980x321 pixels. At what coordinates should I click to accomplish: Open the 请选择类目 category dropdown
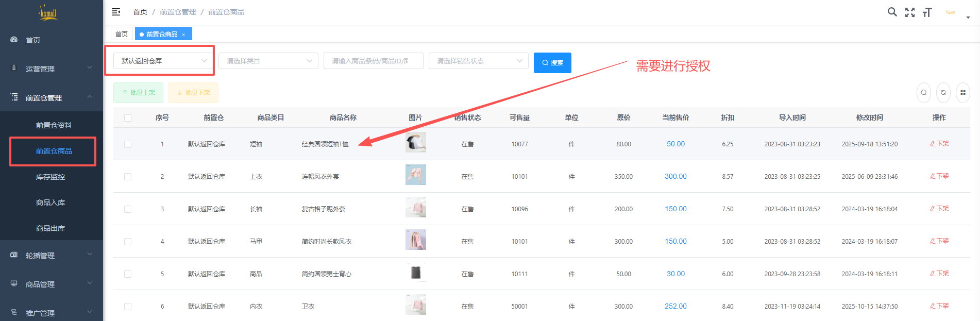[x=268, y=61]
